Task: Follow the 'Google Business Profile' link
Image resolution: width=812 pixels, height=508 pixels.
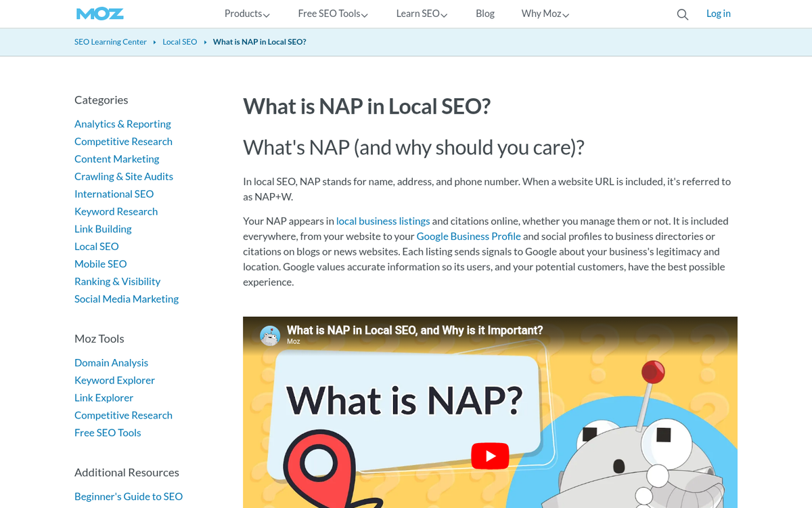Action: 469,236
